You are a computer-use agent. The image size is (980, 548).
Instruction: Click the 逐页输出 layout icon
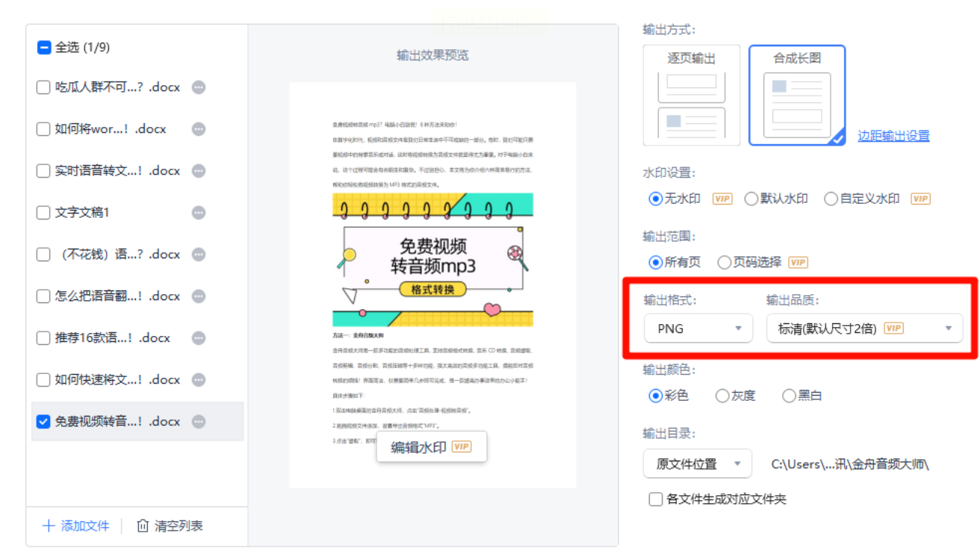(x=692, y=95)
